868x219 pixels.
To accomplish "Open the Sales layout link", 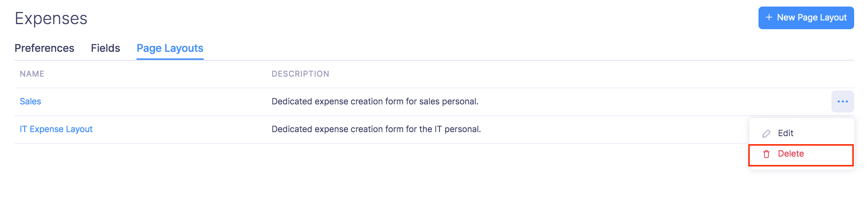I will [x=30, y=101].
